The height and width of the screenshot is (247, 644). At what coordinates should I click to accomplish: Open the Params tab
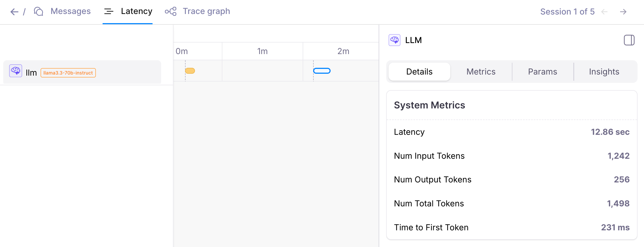[542, 72]
